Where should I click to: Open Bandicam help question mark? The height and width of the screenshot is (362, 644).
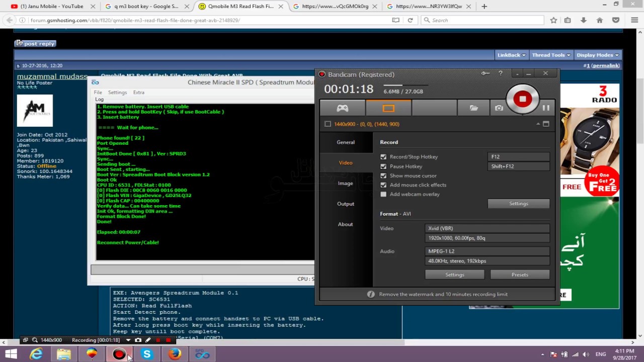pos(500,73)
